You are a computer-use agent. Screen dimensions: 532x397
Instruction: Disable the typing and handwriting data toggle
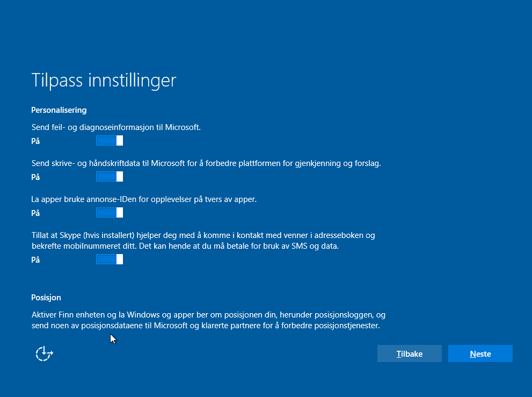tap(110, 177)
